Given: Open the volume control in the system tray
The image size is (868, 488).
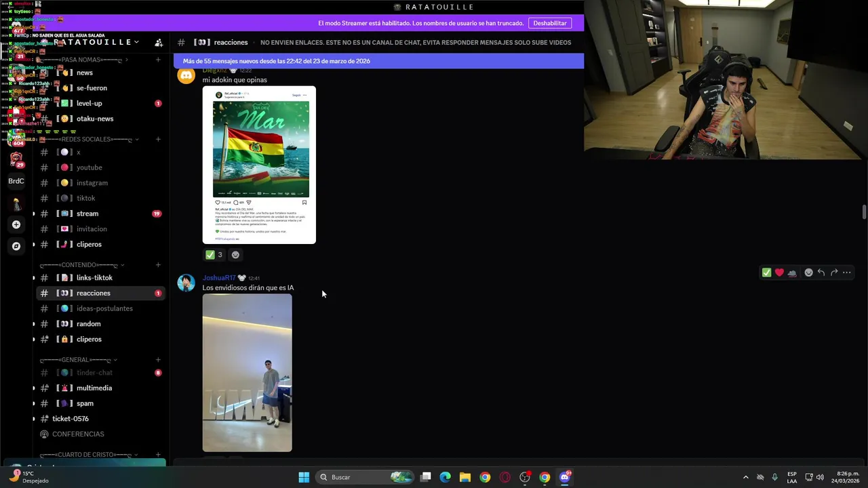Looking at the screenshot, I should coord(821,477).
